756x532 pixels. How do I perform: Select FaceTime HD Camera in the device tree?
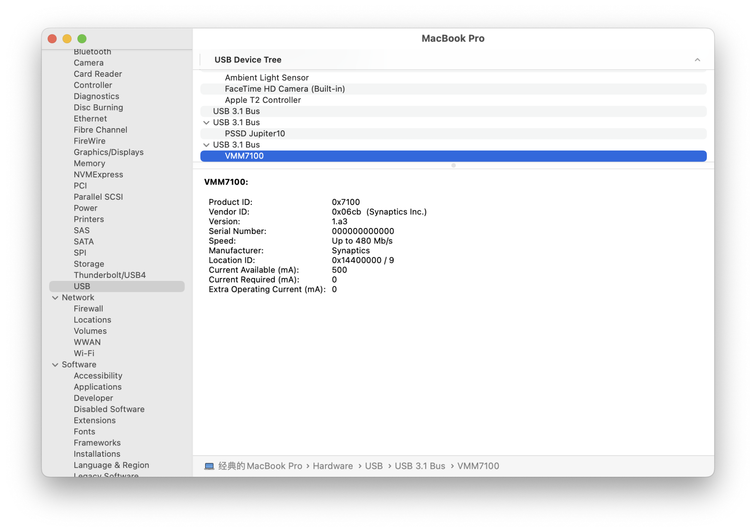[285, 89]
